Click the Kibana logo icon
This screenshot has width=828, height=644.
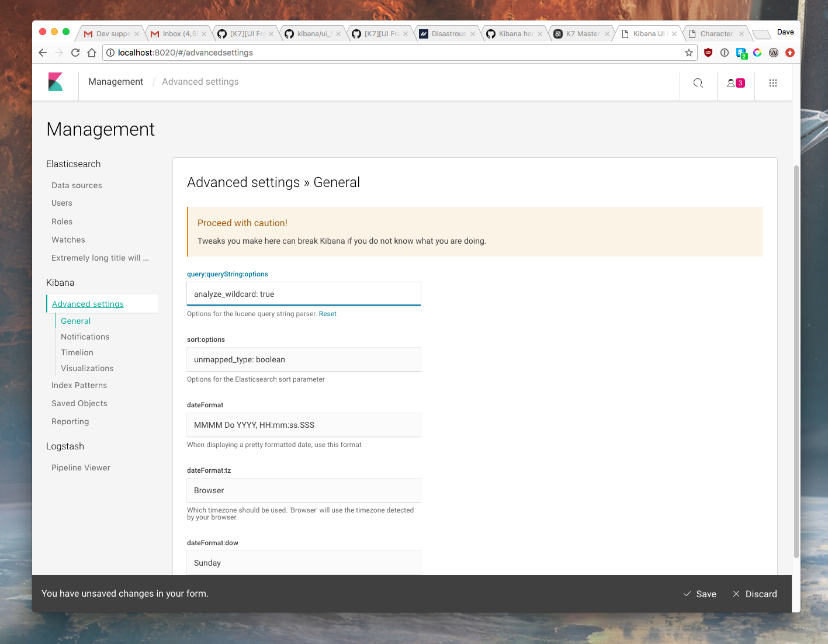coord(56,82)
